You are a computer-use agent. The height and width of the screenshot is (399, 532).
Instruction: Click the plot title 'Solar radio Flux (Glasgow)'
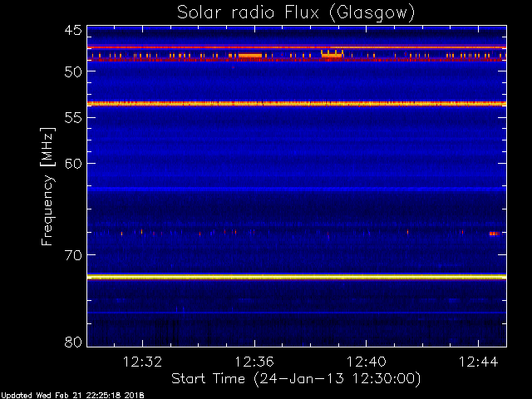tap(296, 12)
